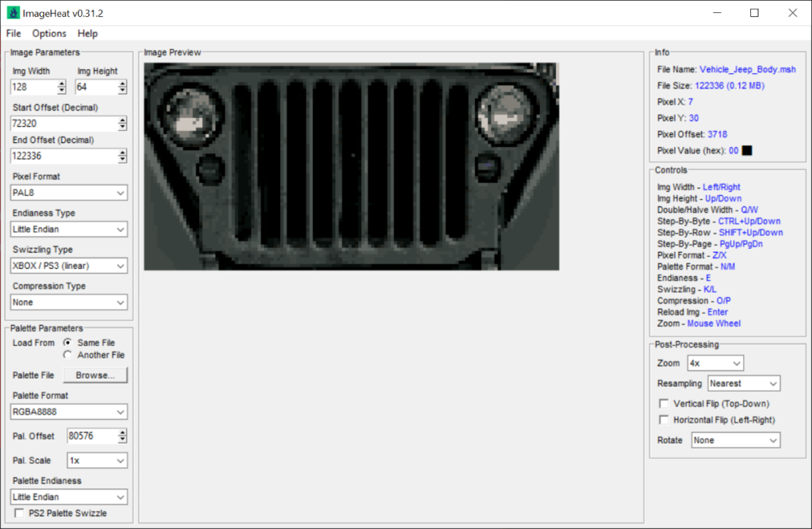Maximize the ImageHeat window
The width and height of the screenshot is (812, 529).
pyautogui.click(x=754, y=13)
